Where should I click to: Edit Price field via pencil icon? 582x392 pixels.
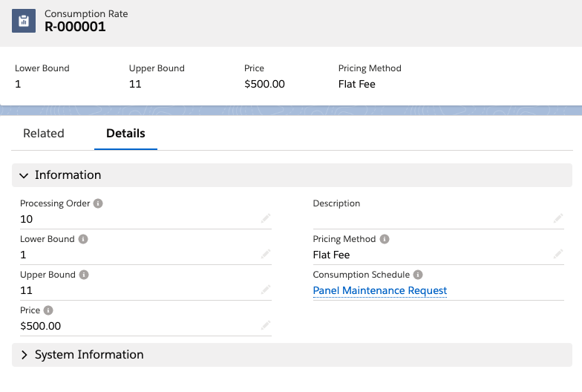click(266, 325)
